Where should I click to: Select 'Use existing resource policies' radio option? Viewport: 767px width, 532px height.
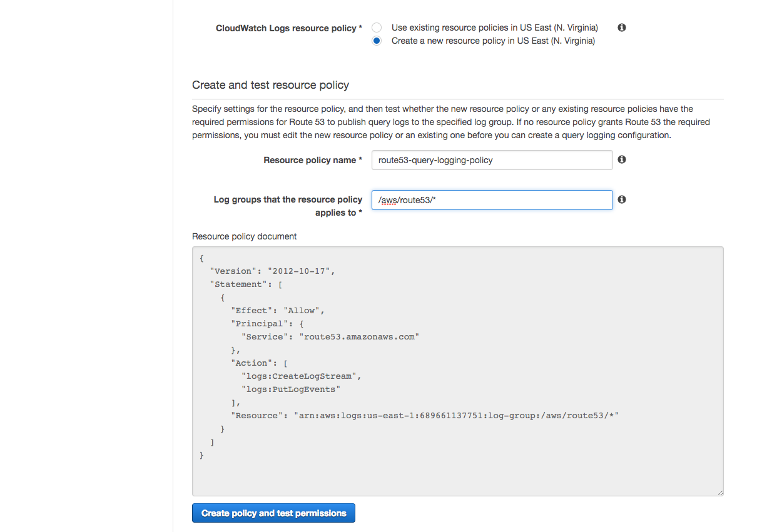click(377, 28)
